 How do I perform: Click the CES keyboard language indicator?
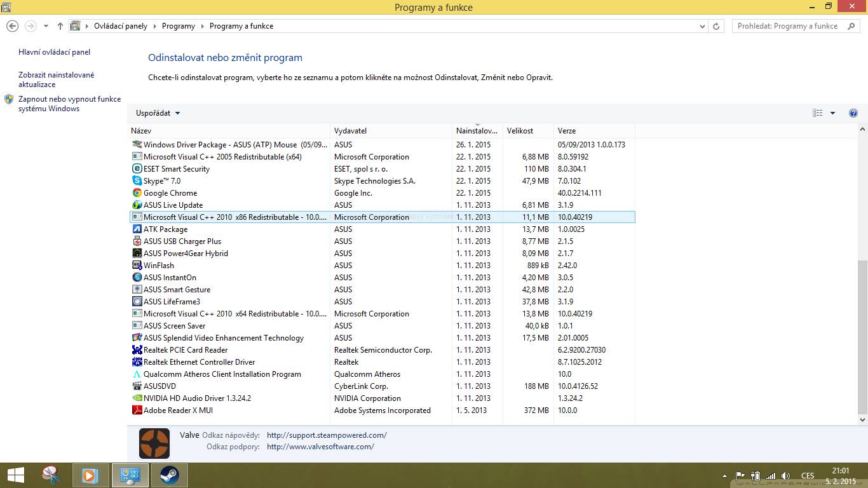[x=808, y=475]
